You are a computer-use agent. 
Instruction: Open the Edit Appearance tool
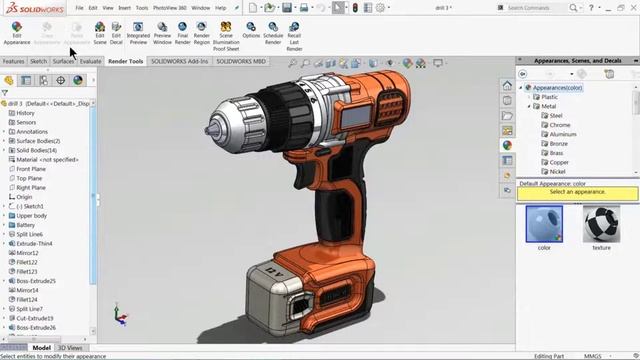(17, 33)
